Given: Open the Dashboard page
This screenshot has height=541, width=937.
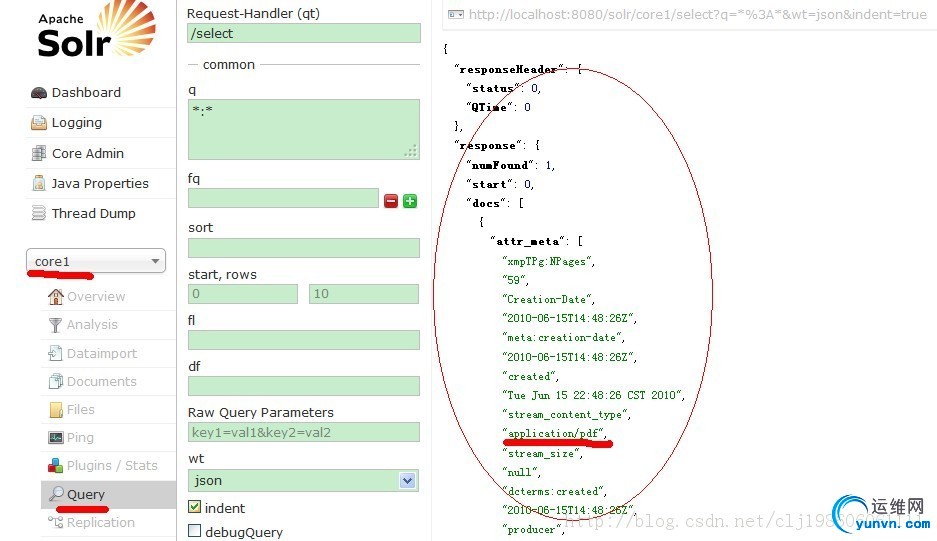Looking at the screenshot, I should (x=86, y=93).
